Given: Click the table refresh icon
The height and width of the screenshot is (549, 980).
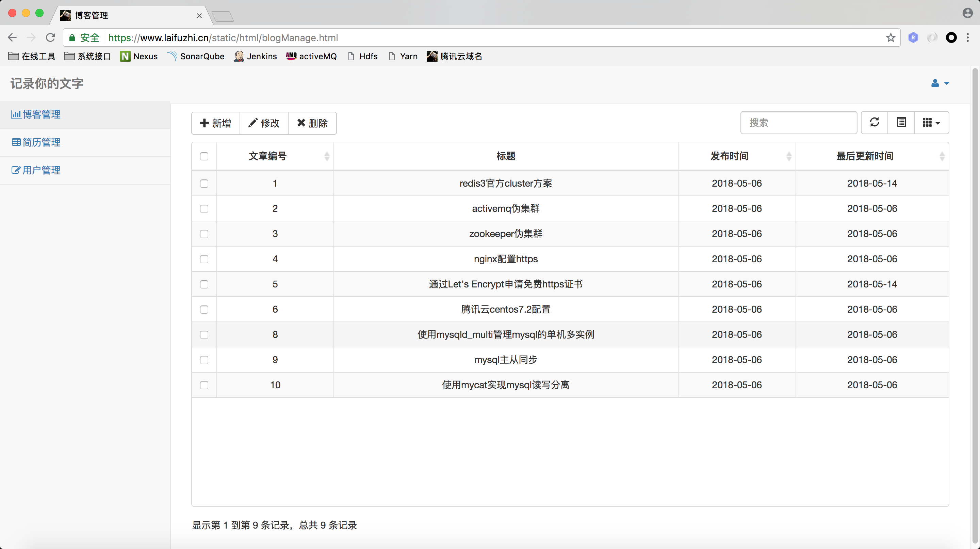Looking at the screenshot, I should point(874,123).
